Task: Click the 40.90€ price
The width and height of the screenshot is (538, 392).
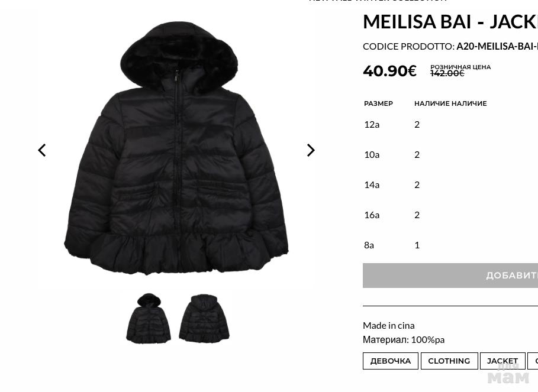Action: click(x=390, y=71)
